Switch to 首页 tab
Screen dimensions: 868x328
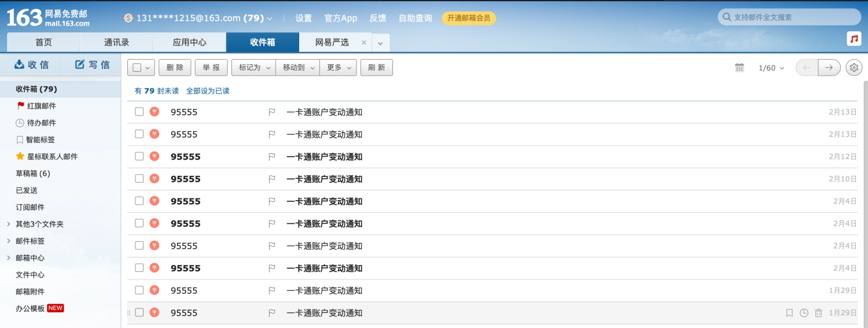(43, 42)
